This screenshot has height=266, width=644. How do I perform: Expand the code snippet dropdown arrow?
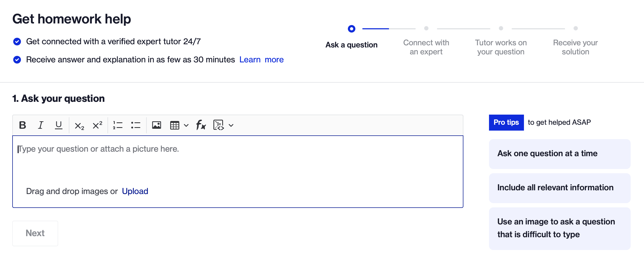click(231, 125)
